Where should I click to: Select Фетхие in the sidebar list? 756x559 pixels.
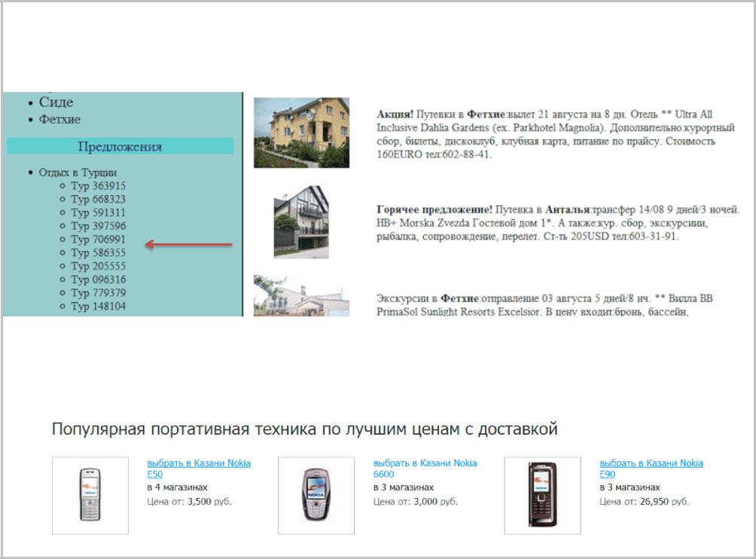tap(59, 119)
